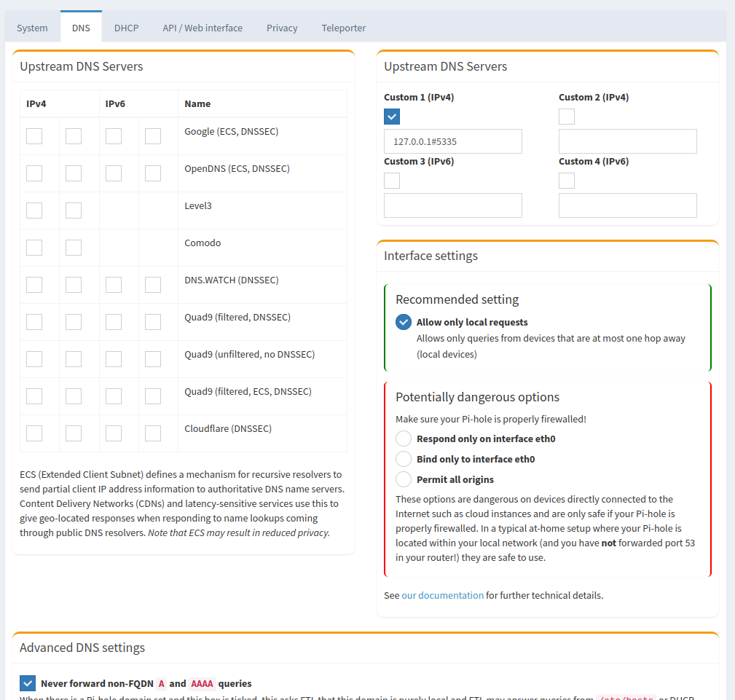Viewport: 735px width, 700px height.
Task: Click the 'IPv4' column header
Action: click(x=36, y=103)
